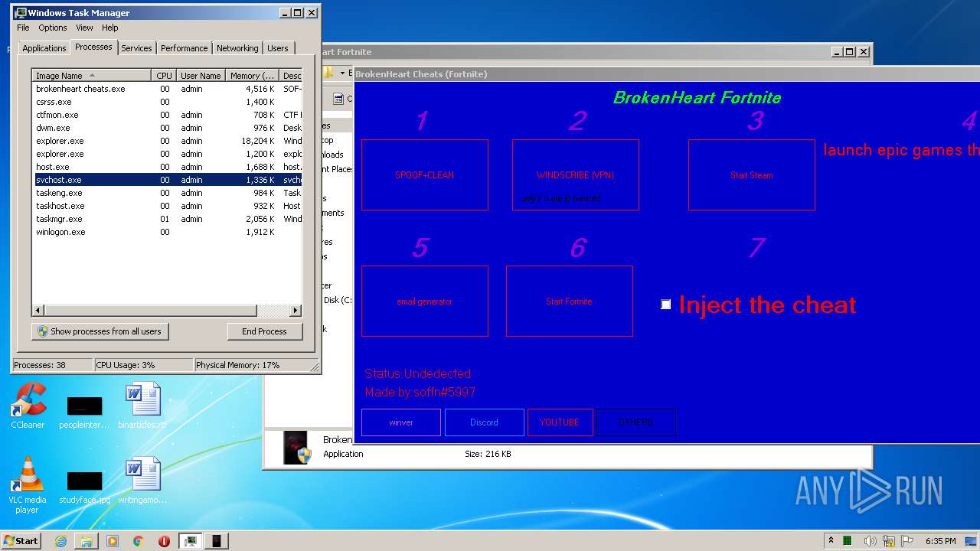Sort processes by Memory column

point(253,76)
